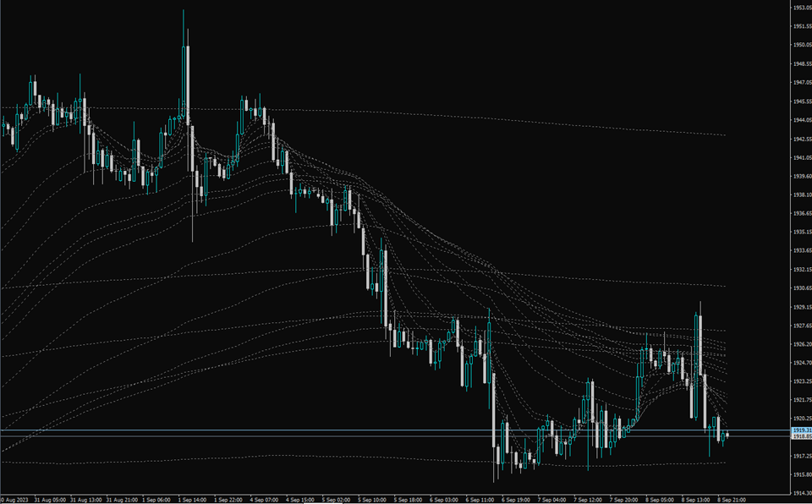Click the 5 Sep 10:00 time label
812x504 pixels.
click(x=372, y=500)
